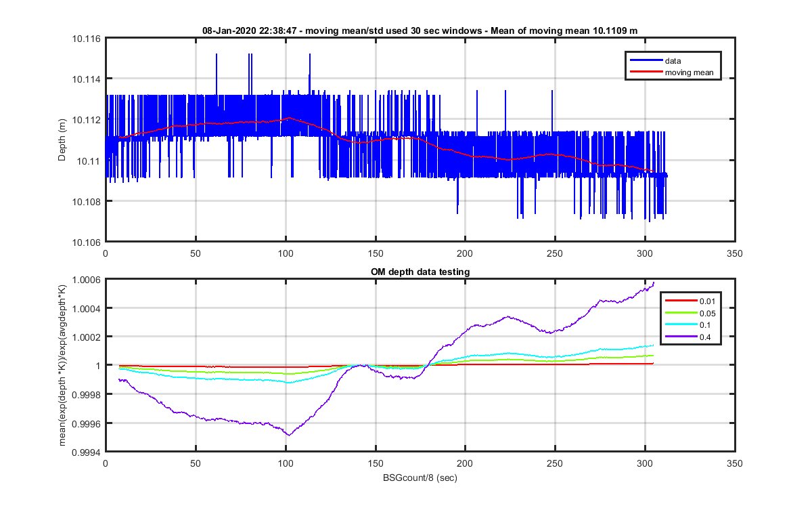The height and width of the screenshot is (508, 812).
Task: Select the 'data' legend entry
Action: click(673, 61)
